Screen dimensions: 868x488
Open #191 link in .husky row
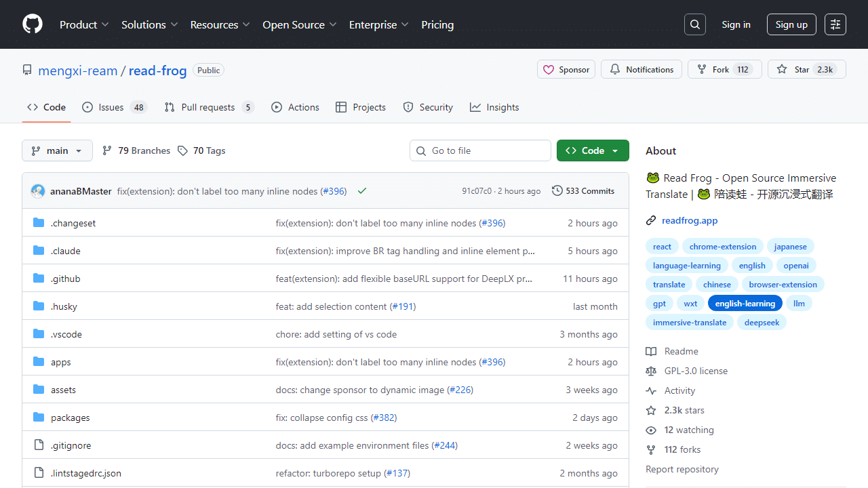[403, 306]
